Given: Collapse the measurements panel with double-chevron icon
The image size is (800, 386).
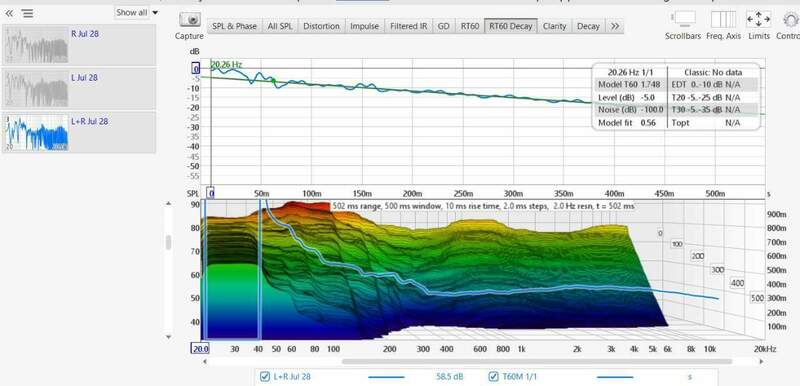Looking at the screenshot, I should pyautogui.click(x=9, y=13).
